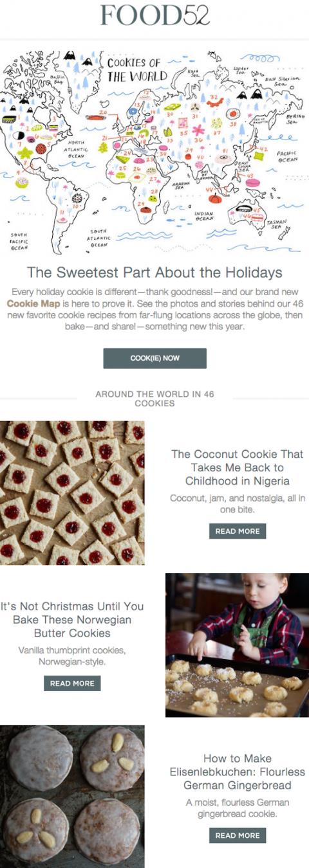Open the Nigerian coconut jam cookies photo
Image resolution: width=309 pixels, height=868 pixels.
click(72, 493)
